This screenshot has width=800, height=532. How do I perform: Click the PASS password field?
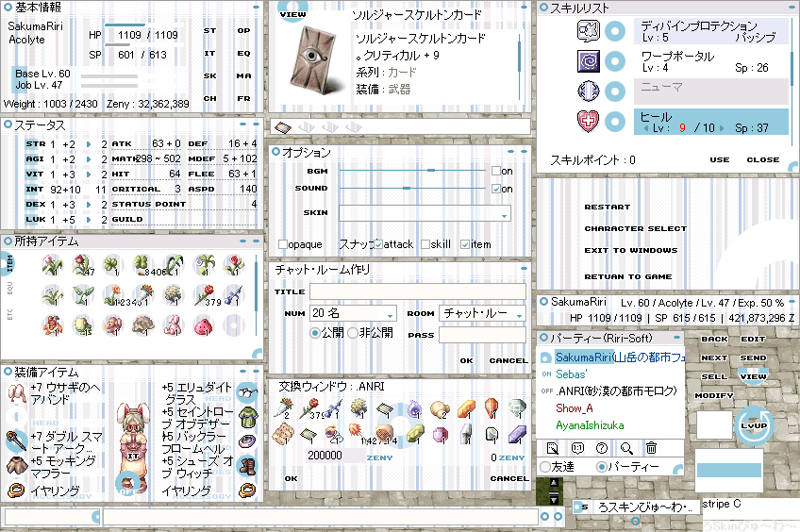(x=482, y=335)
